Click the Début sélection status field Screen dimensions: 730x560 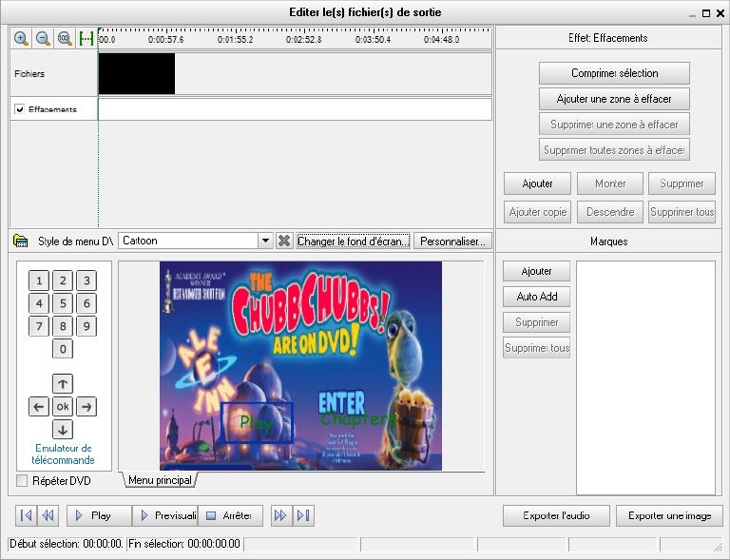point(67,544)
